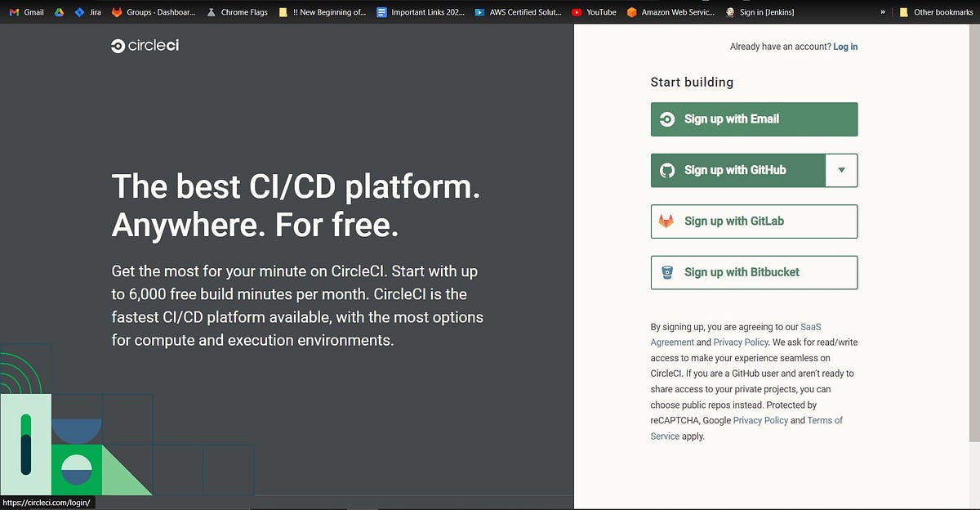Click the Log in link
The height and width of the screenshot is (510, 980).
[845, 47]
